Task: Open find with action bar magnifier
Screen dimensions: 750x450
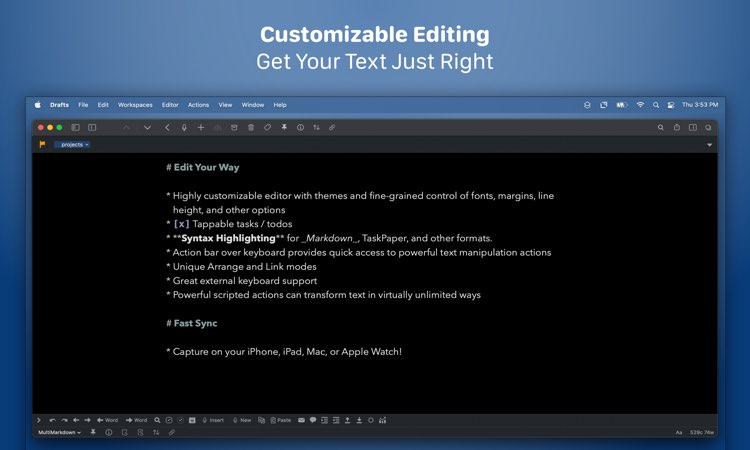Action: (x=157, y=420)
